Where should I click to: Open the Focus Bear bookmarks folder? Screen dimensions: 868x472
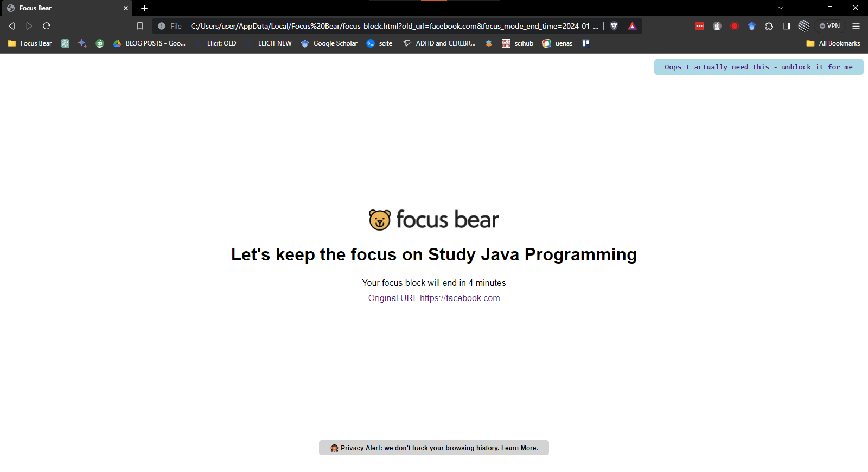point(30,43)
